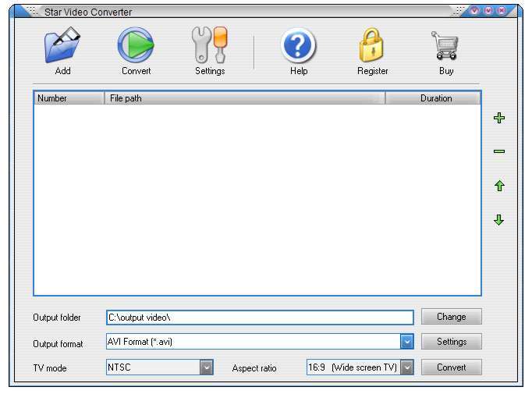Click Settings button next to Output format

tap(451, 342)
